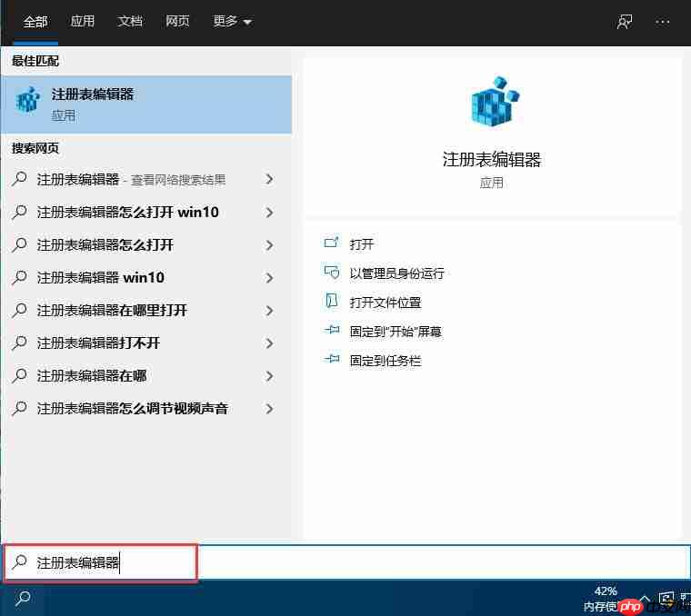Click the 注册表编辑器 title in the preview pane

pyautogui.click(x=491, y=159)
